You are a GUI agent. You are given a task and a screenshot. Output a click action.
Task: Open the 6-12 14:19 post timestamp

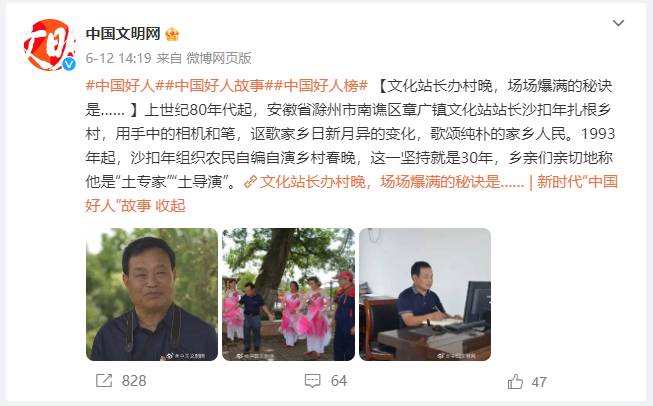118,58
